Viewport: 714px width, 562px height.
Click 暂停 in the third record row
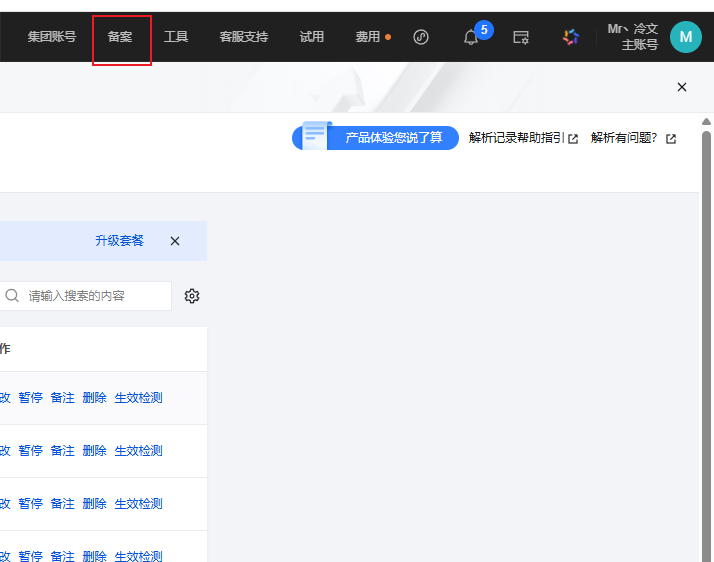[x=31, y=503]
